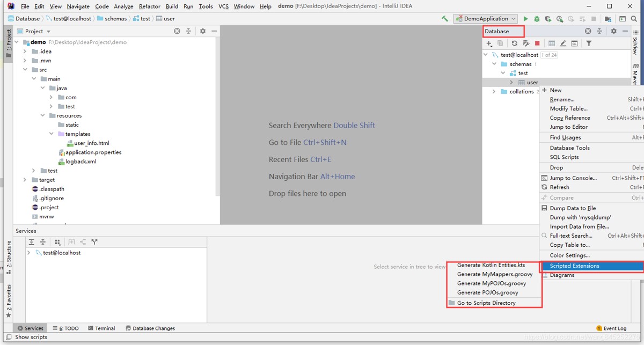Click Go to Scripts Directory
644x345 pixels.
click(x=486, y=303)
